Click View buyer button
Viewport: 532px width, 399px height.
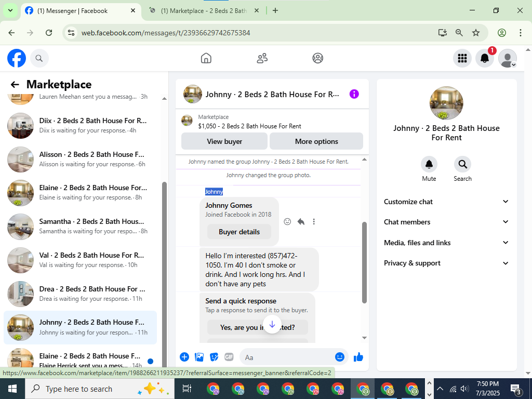(x=224, y=141)
